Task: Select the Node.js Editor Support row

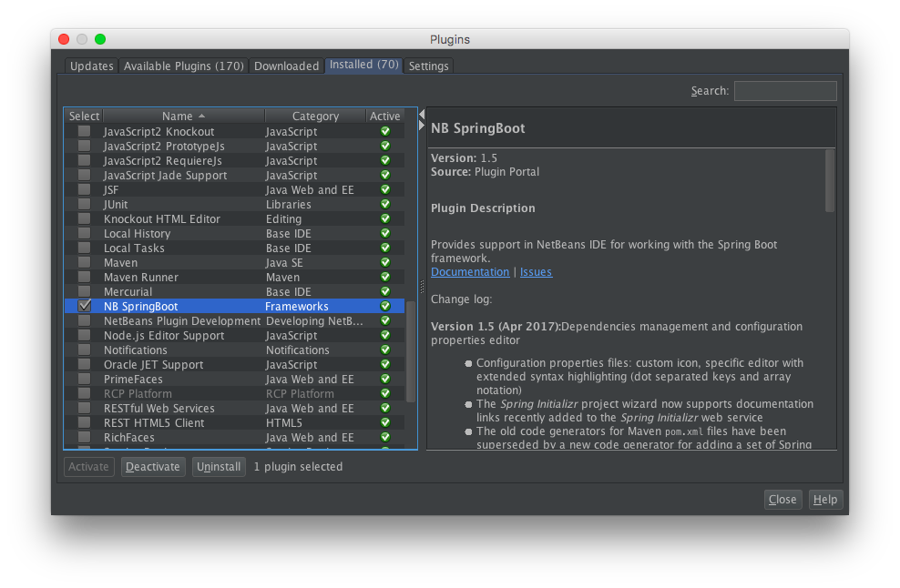Action: pyautogui.click(x=234, y=335)
